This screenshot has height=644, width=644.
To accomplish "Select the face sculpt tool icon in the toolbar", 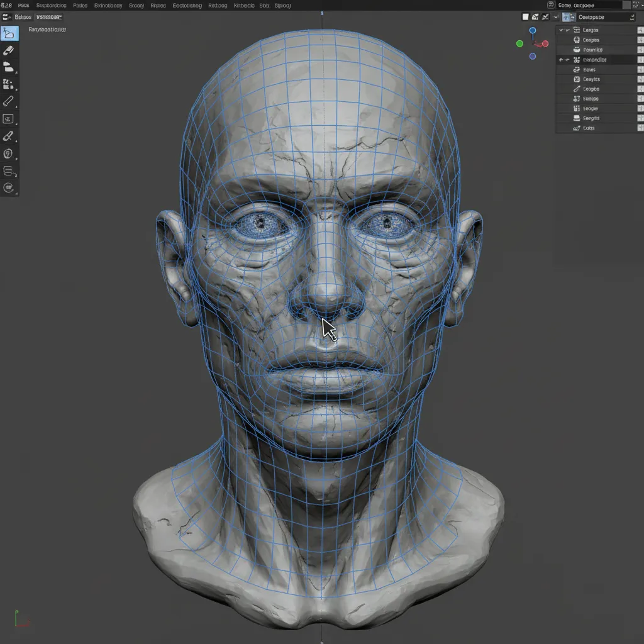I will [10, 153].
